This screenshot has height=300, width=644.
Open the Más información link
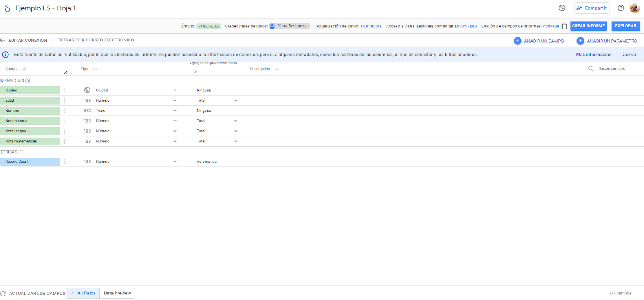pyautogui.click(x=594, y=55)
